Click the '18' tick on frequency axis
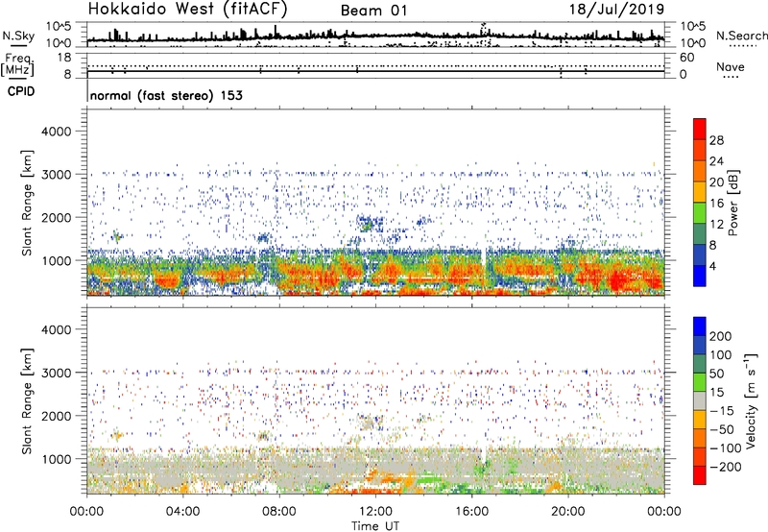Image resolution: width=768 pixels, height=532 pixels. pyautogui.click(x=64, y=58)
